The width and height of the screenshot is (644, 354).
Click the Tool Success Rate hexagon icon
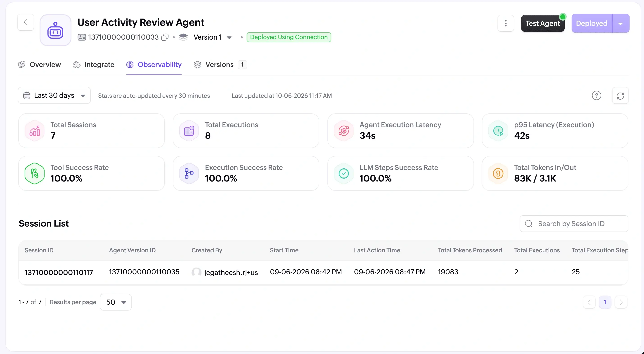tap(35, 173)
